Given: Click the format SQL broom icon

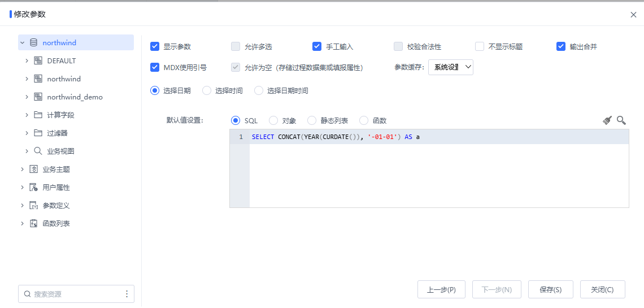Looking at the screenshot, I should pyautogui.click(x=607, y=120).
